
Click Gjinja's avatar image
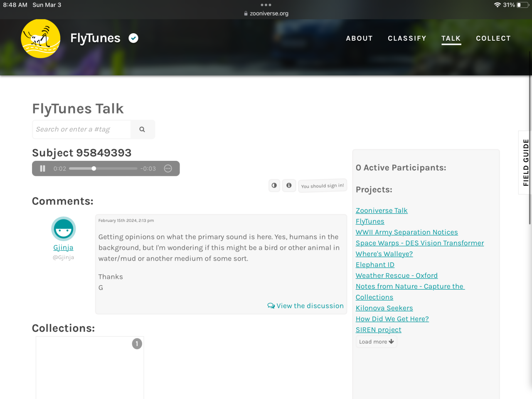coord(64,229)
